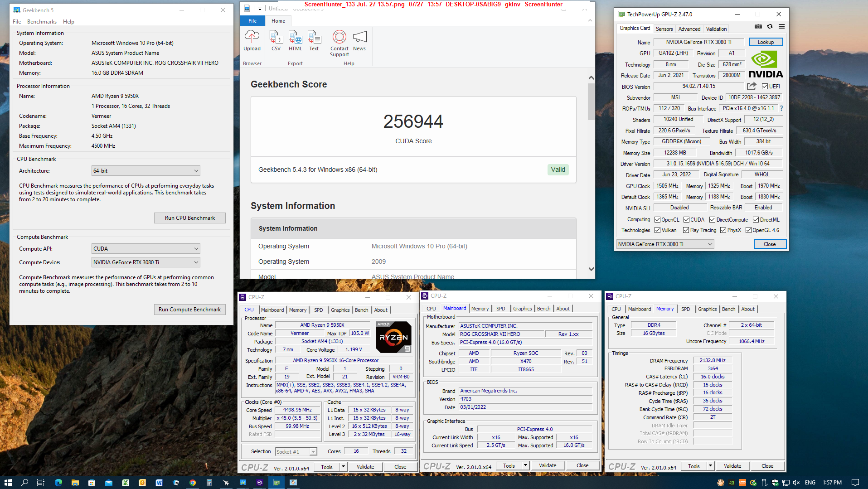Open NVIDIA tray icon

[x=731, y=482]
